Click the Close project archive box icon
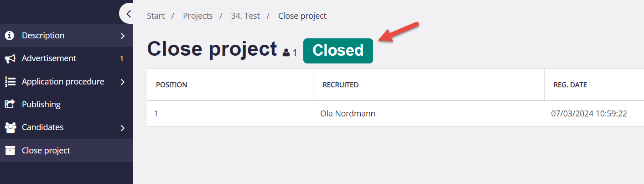The height and width of the screenshot is (184, 644). [10, 151]
